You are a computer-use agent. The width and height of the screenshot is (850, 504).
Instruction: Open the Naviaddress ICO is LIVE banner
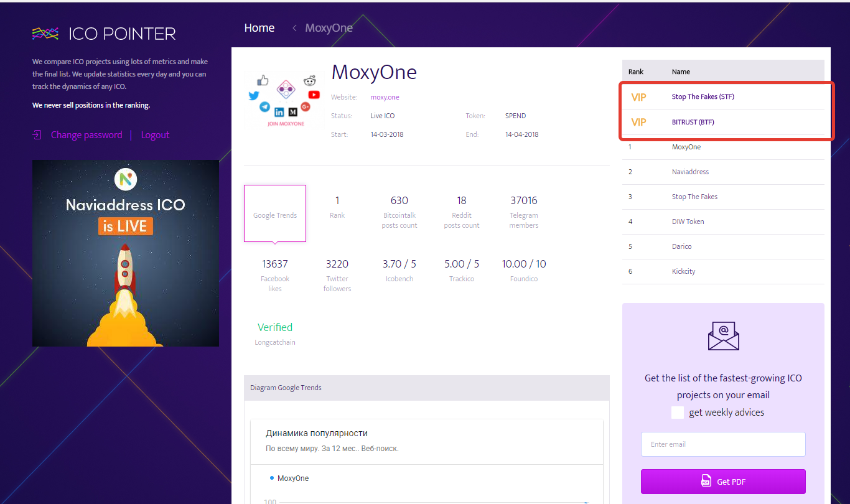click(x=126, y=253)
